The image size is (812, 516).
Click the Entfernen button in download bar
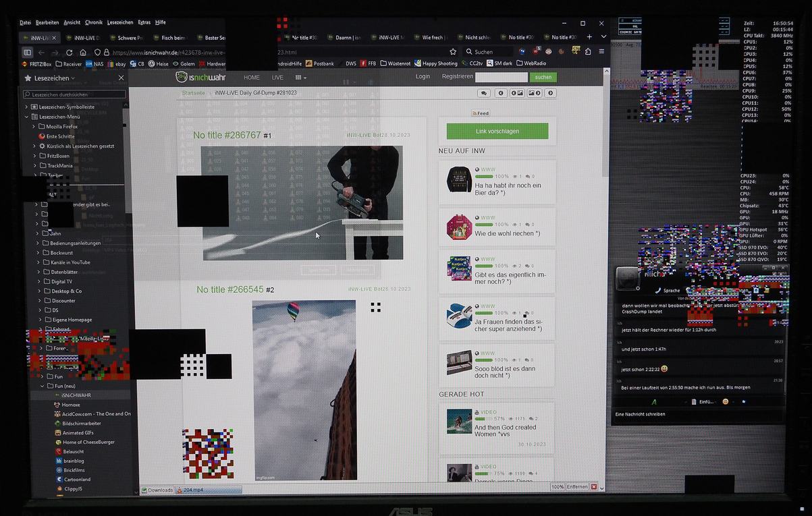(576, 487)
